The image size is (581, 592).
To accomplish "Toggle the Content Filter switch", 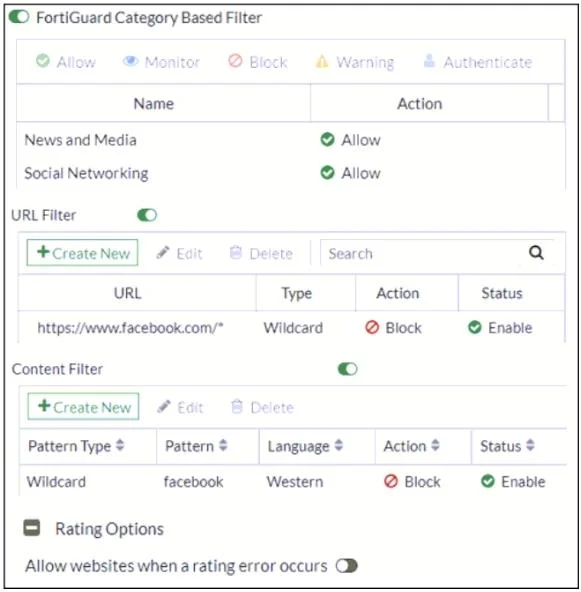I will click(x=347, y=369).
